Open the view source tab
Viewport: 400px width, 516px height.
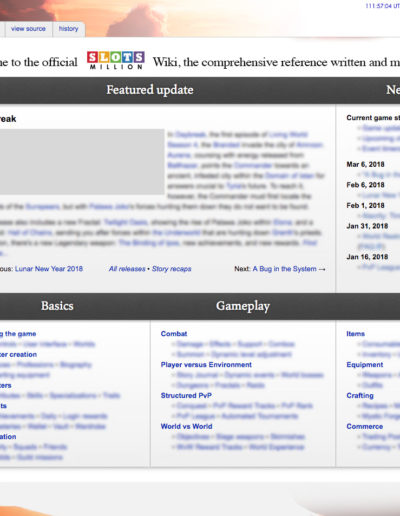28,29
